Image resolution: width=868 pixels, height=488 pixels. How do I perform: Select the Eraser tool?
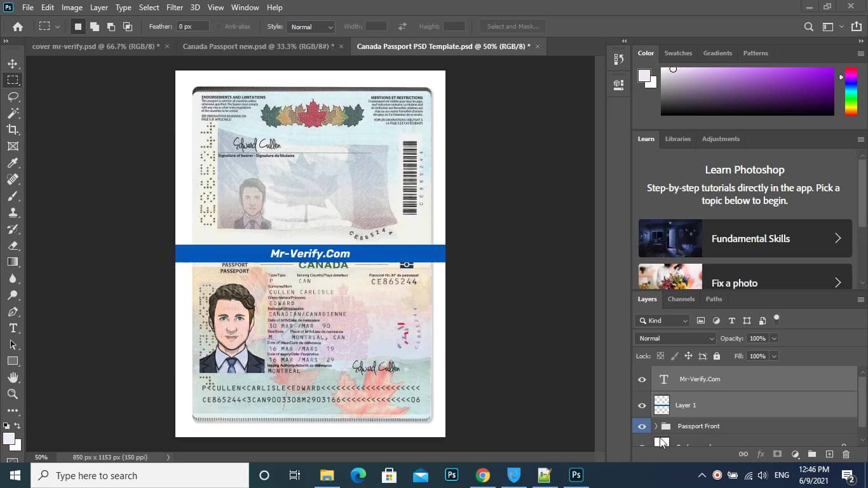coord(13,245)
